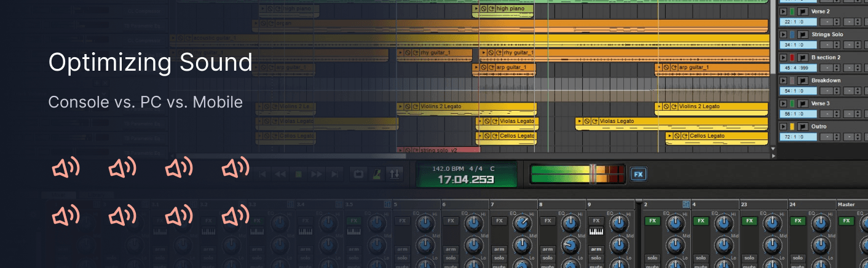This screenshot has width=868, height=268.
Task: Arm mixer channel 7 for recording
Action: [499, 249]
